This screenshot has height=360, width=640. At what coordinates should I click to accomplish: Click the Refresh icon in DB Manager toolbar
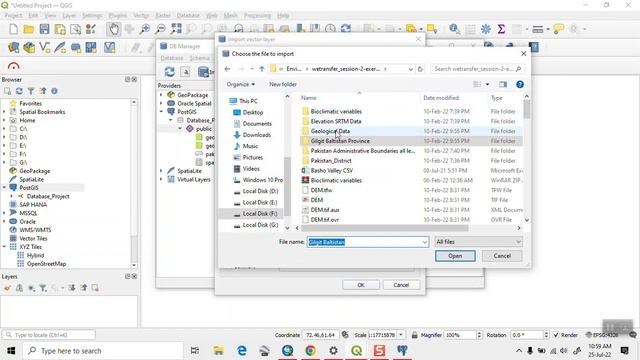(x=169, y=72)
